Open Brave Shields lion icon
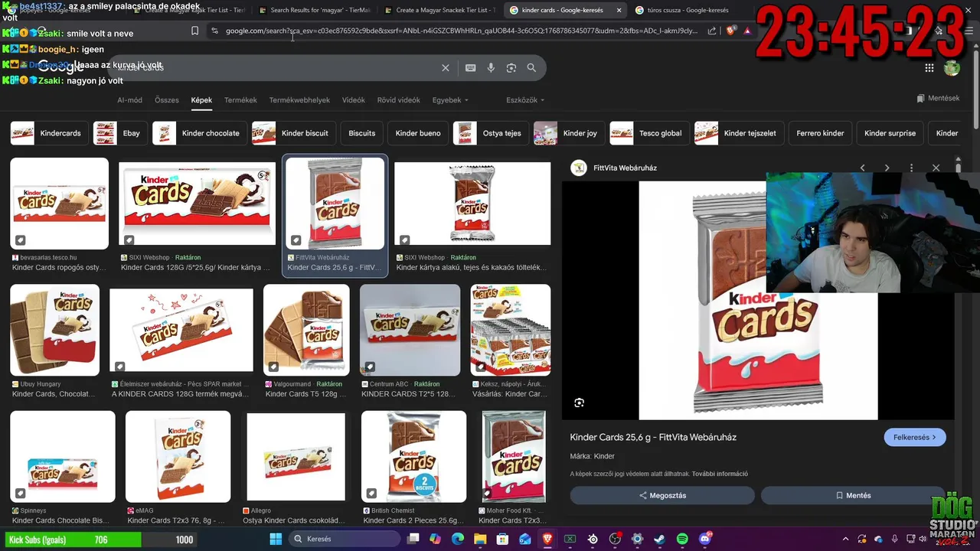Screen dimensions: 980x551 click(x=730, y=31)
